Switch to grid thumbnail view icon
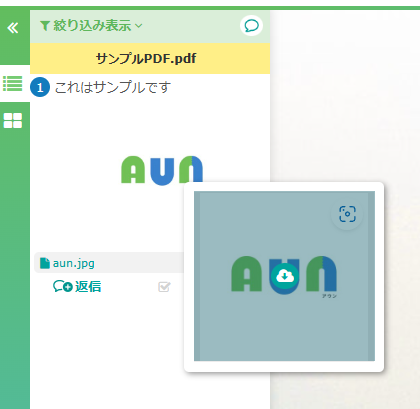Screen dimensions: 420x409 tap(13, 120)
